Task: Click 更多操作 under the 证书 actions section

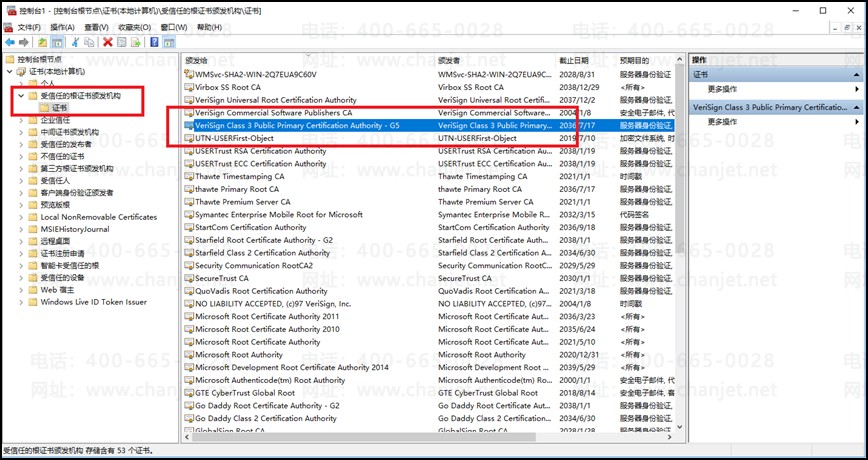Action: (x=722, y=89)
